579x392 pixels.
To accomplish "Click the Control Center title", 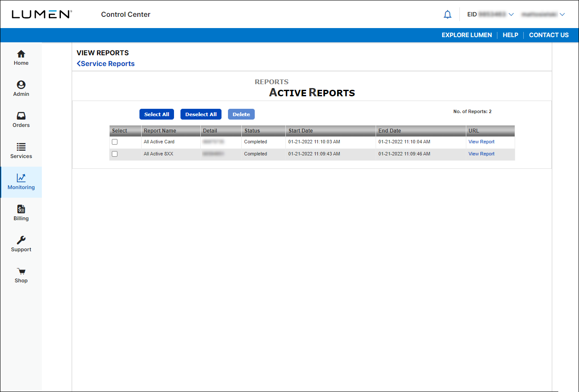I will pos(126,14).
